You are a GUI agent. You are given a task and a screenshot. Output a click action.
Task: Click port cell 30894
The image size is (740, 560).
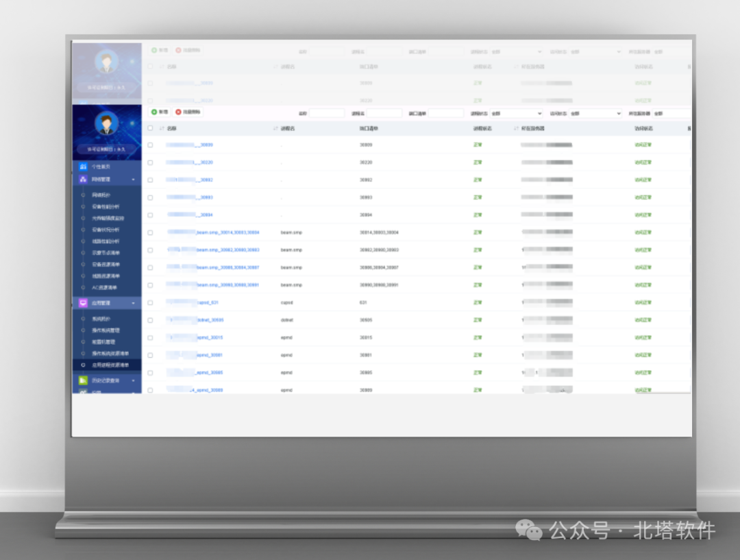366,215
